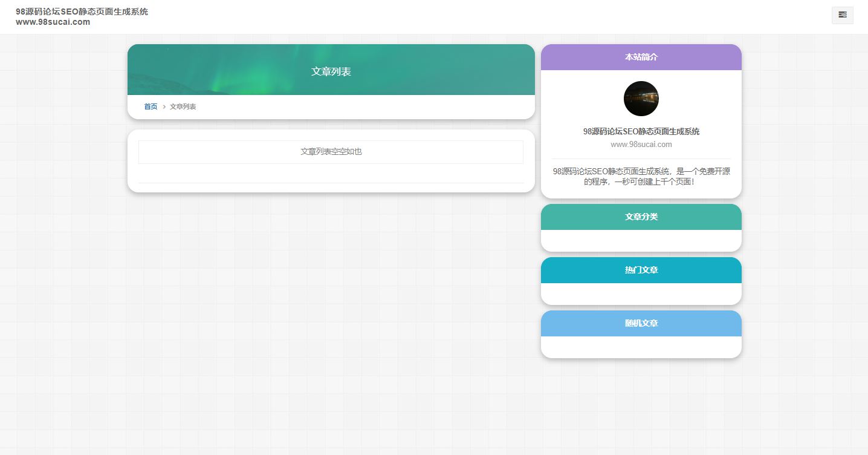
Task: Click the empty body under 热门文章
Action: coord(641,293)
